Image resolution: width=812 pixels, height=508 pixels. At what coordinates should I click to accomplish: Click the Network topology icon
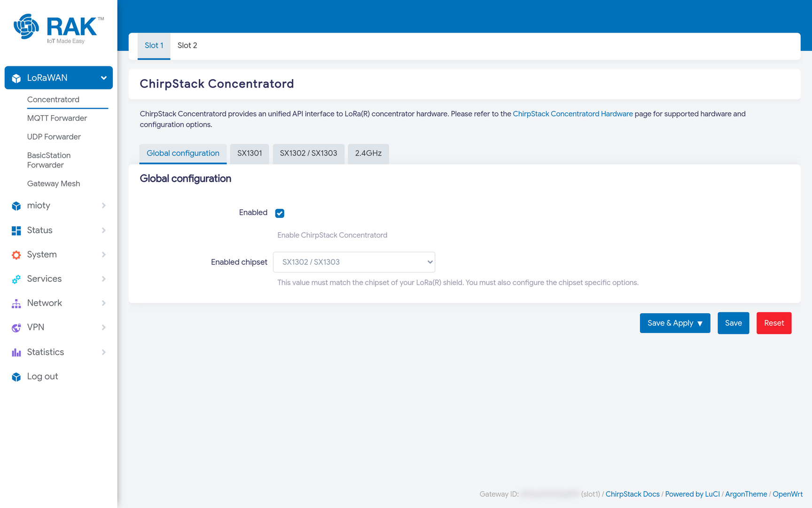(x=16, y=303)
